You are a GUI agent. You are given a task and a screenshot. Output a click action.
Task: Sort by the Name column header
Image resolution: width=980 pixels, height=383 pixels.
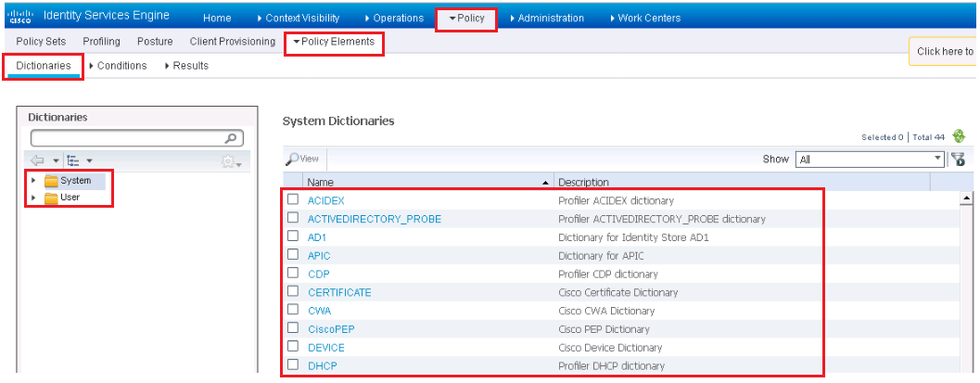(x=428, y=182)
